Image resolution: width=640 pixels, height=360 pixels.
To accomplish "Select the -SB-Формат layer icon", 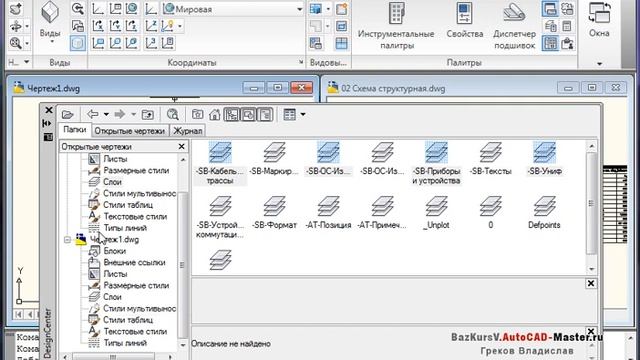I will click(x=274, y=206).
